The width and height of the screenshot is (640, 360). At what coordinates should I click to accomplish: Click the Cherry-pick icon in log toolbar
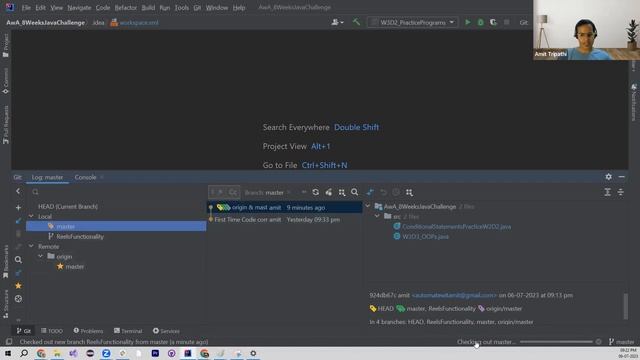329,192
